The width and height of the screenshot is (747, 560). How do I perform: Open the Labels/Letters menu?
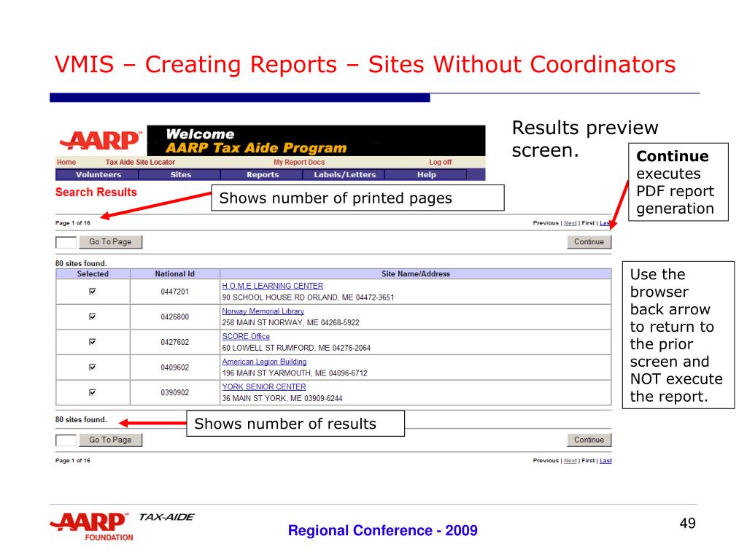coord(344,175)
